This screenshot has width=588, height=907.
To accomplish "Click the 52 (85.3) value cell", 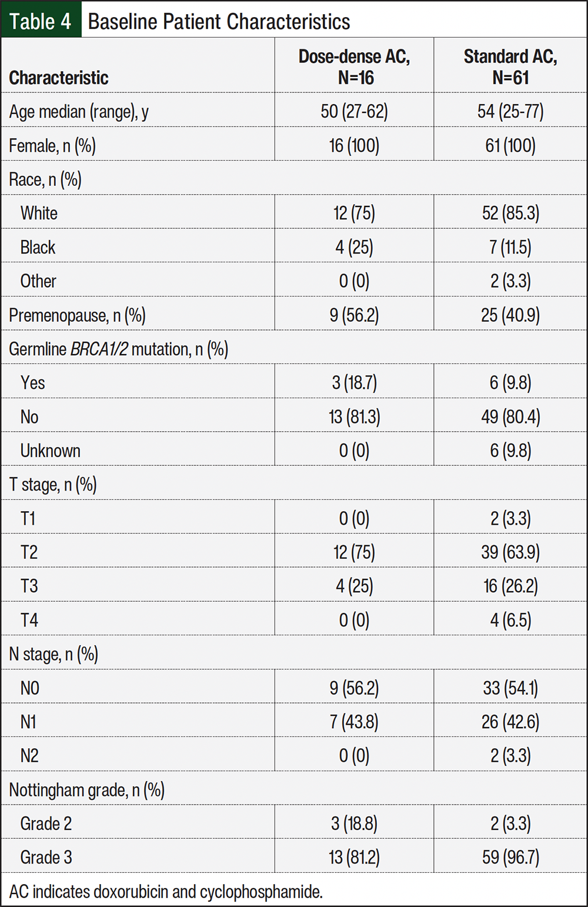I will 510,213.
